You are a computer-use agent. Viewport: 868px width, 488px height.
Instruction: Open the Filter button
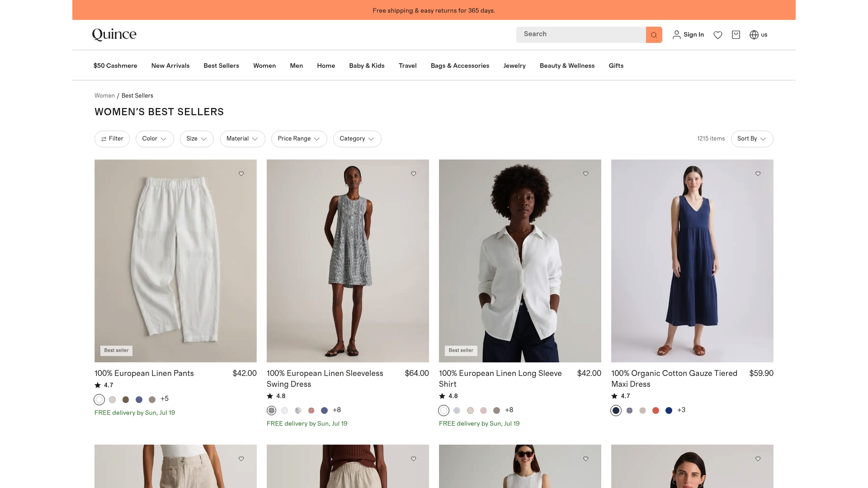click(112, 139)
